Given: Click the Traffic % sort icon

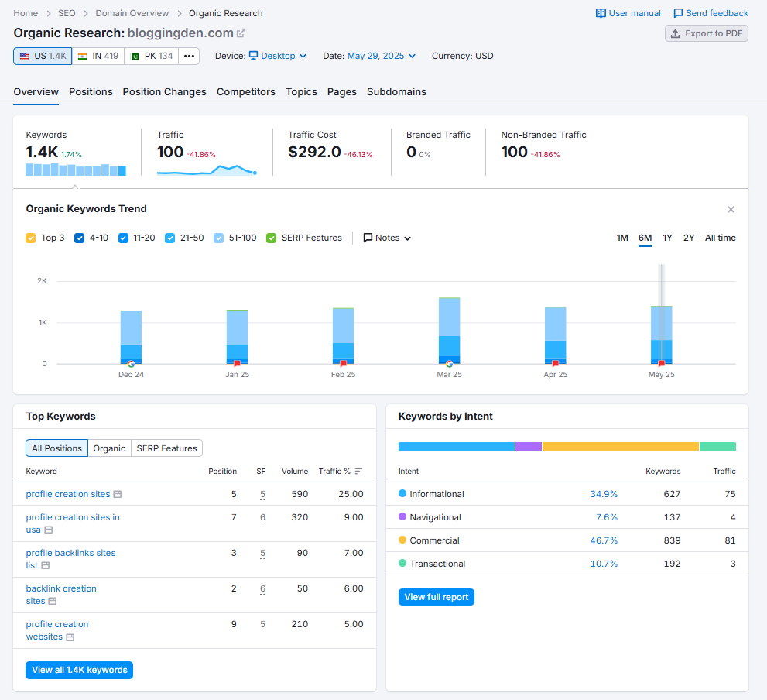Looking at the screenshot, I should 358,471.
